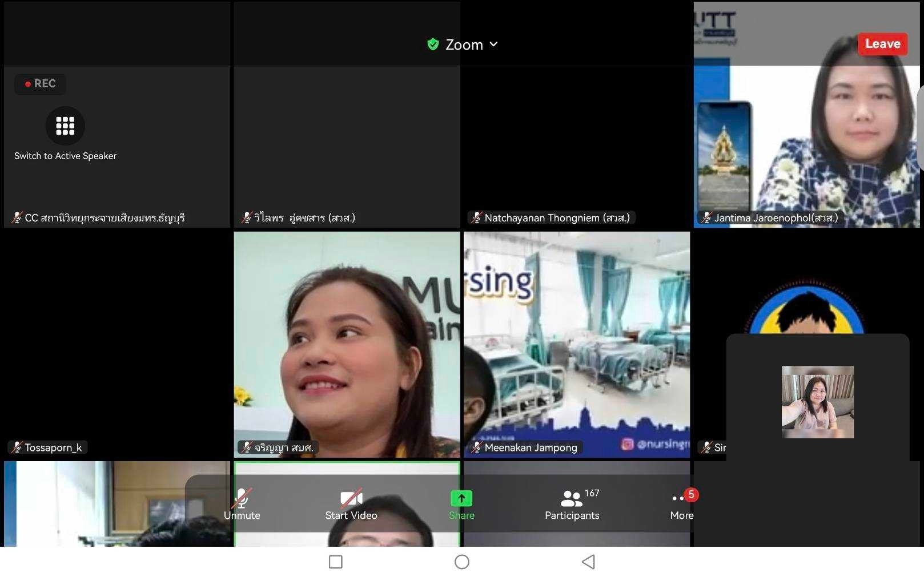
Task: Tap the REC recording indicator
Action: coord(40,84)
